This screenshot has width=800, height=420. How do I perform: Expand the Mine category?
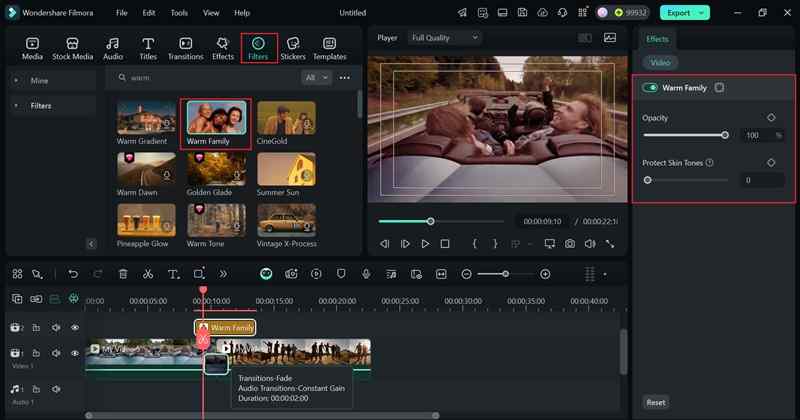click(x=16, y=81)
